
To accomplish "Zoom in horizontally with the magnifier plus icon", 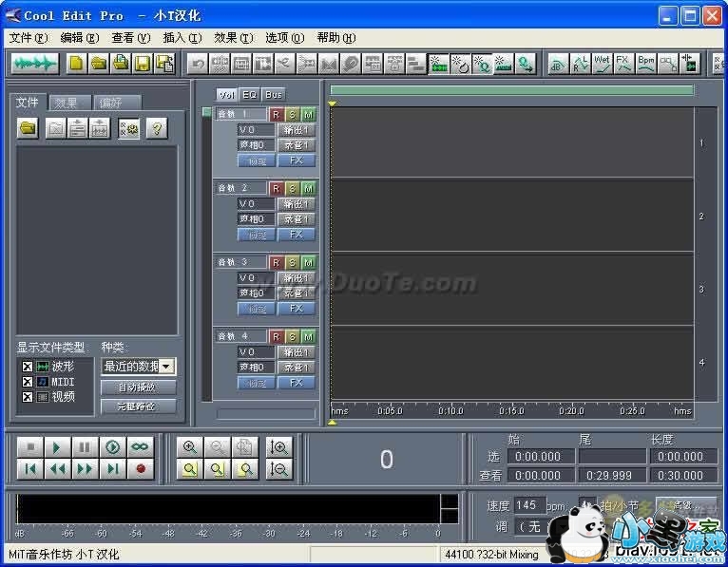I will (x=189, y=447).
